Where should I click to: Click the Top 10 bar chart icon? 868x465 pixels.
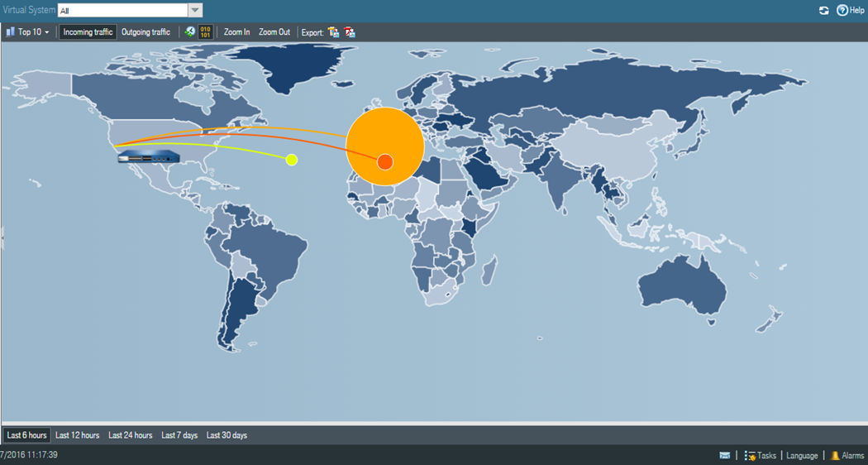tap(10, 32)
